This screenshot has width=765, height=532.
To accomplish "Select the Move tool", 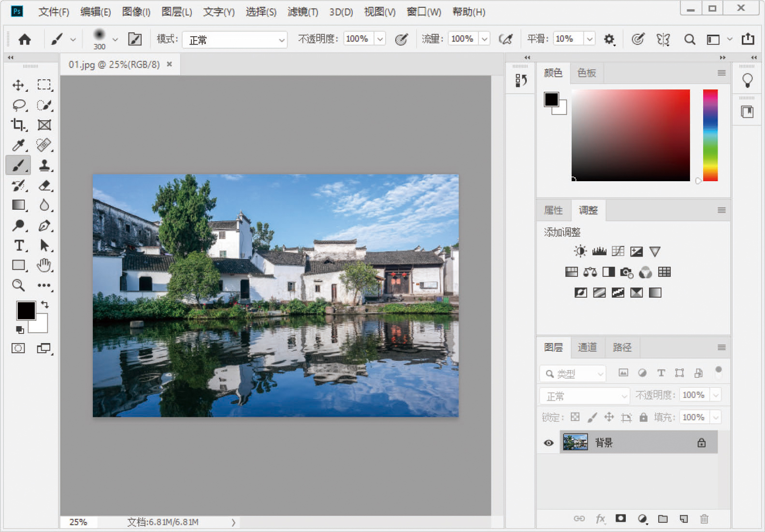I will click(18, 85).
